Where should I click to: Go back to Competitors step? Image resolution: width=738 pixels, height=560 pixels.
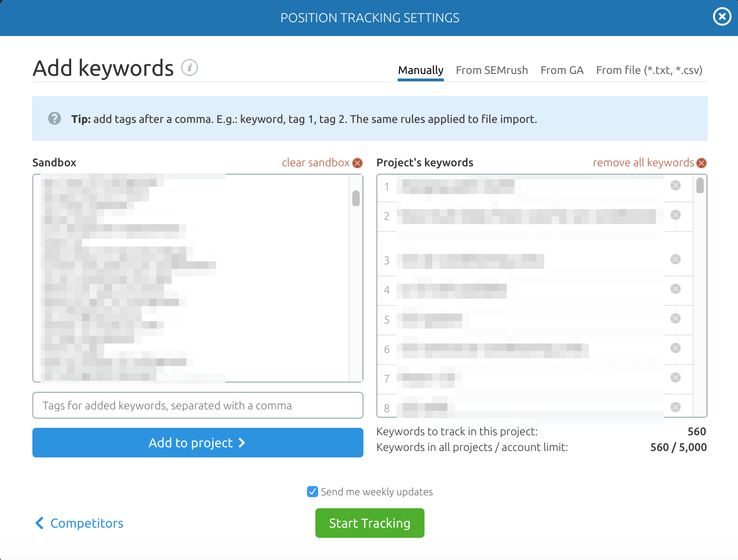pyautogui.click(x=80, y=523)
